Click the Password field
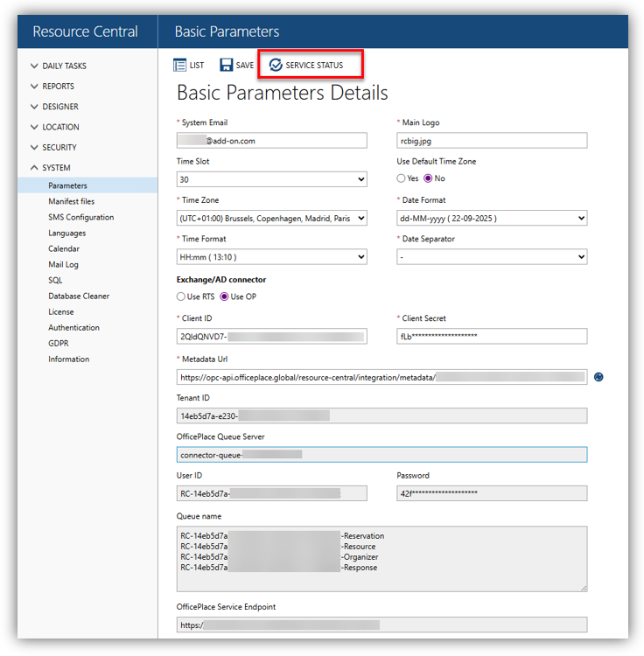 pos(492,493)
